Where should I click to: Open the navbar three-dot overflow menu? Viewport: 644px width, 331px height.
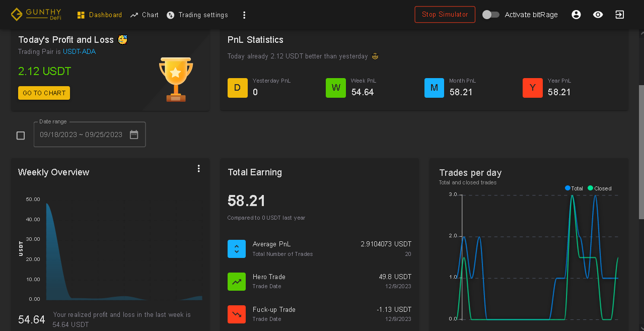244,15
